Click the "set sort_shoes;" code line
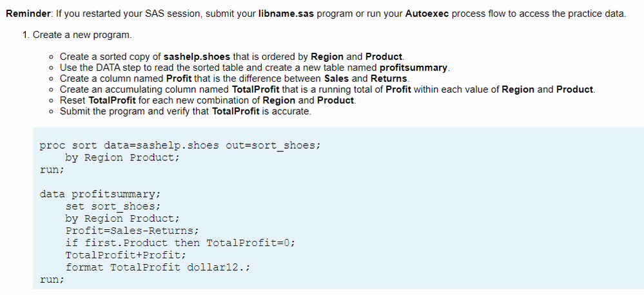Image resolution: width=644 pixels, height=295 pixels. (x=113, y=206)
